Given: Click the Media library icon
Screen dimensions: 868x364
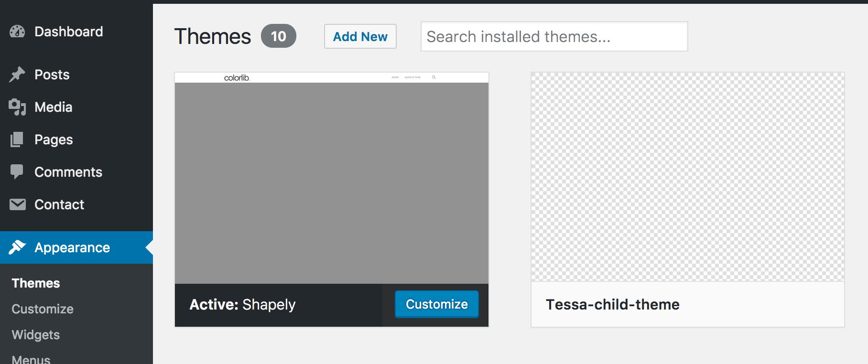Looking at the screenshot, I should click(x=17, y=107).
